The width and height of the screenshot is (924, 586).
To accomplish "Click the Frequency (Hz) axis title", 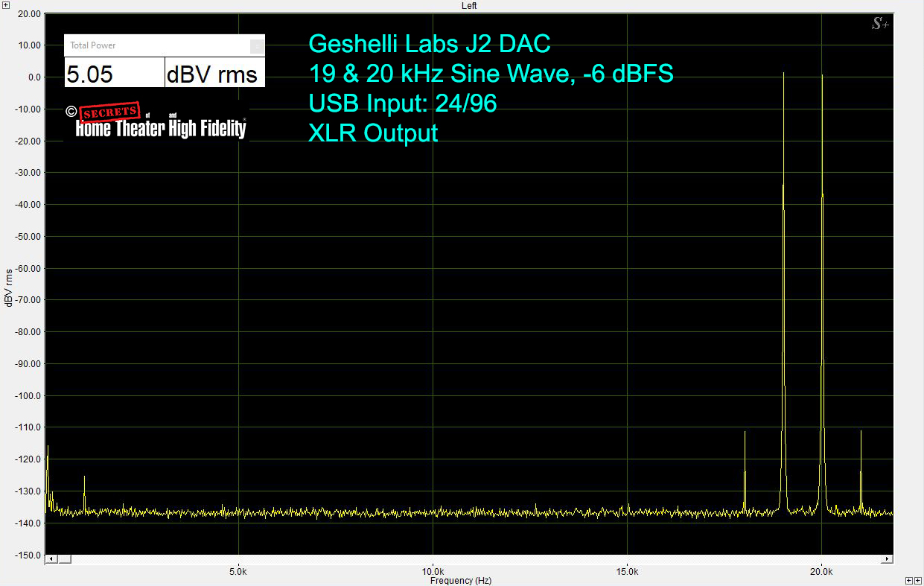I will point(460,580).
